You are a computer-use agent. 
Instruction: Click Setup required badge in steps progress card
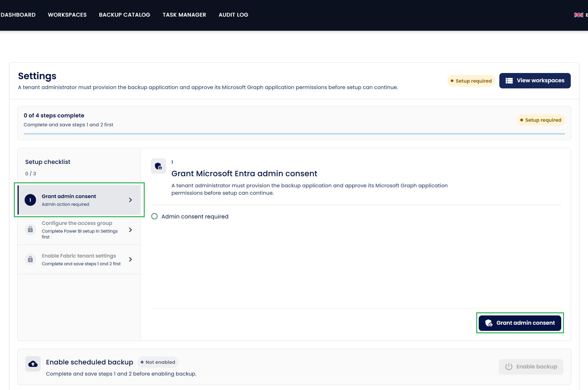click(541, 120)
